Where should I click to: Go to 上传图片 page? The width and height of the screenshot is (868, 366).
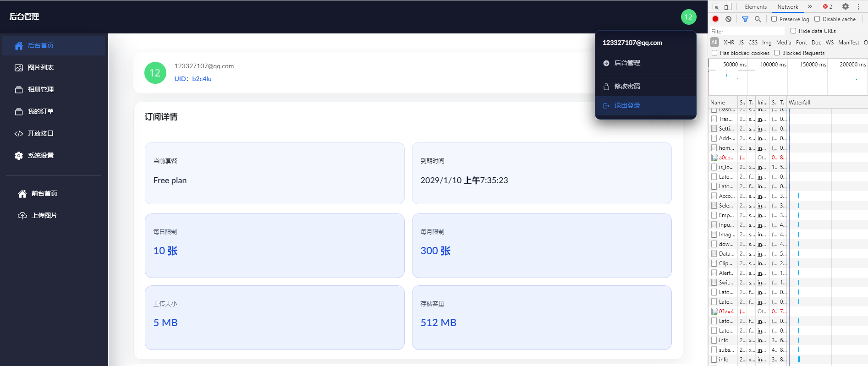point(44,215)
